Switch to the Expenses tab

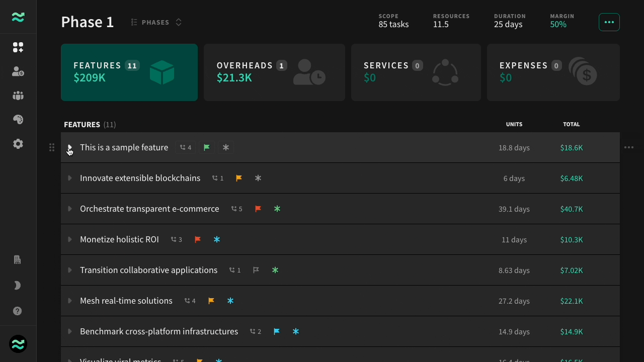pyautogui.click(x=553, y=72)
